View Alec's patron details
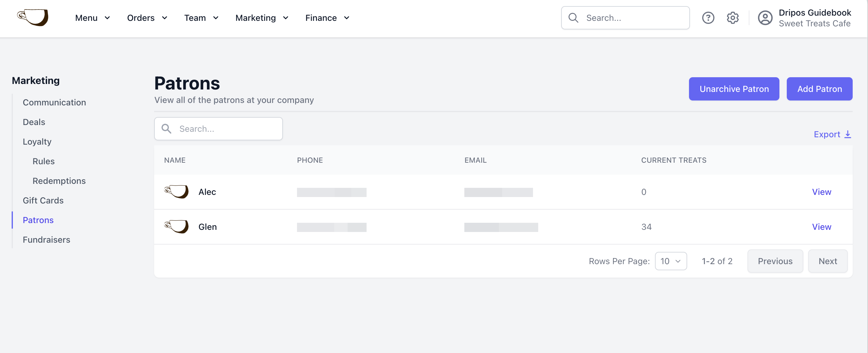This screenshot has width=868, height=353. (x=821, y=192)
